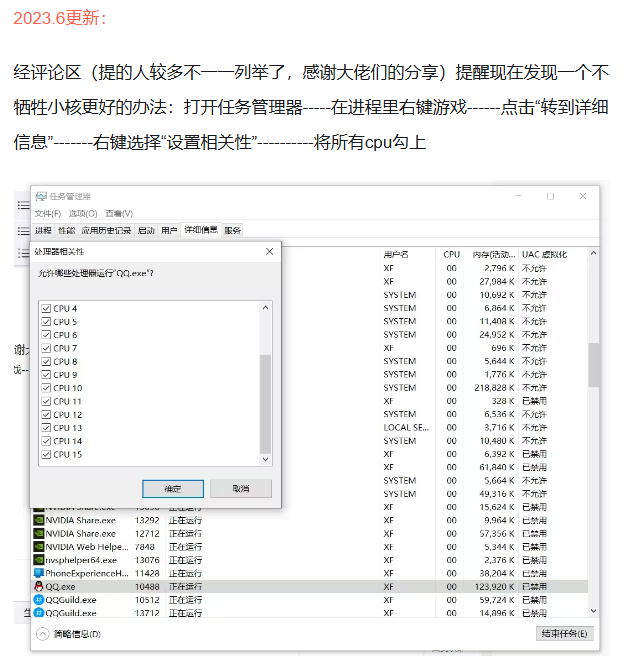Select the nvsphelper64.exe process name
632x661 pixels.
point(81,560)
